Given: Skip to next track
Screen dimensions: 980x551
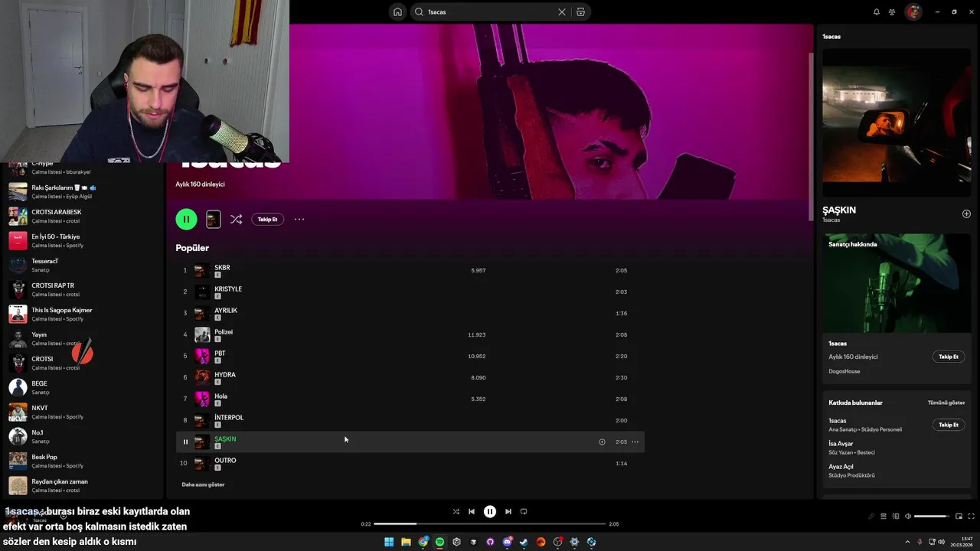Looking at the screenshot, I should (x=508, y=511).
